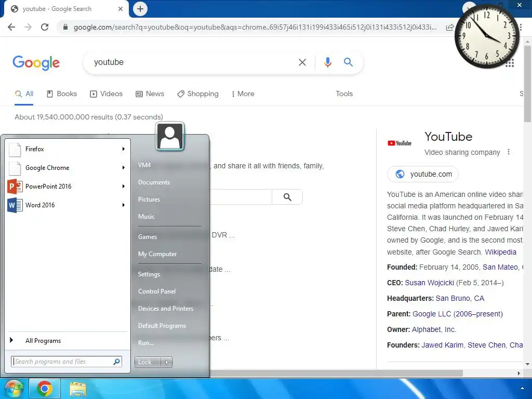Screen dimensions: 532x399
Task: Open the Susan Wojcicki link
Action: tap(429, 283)
